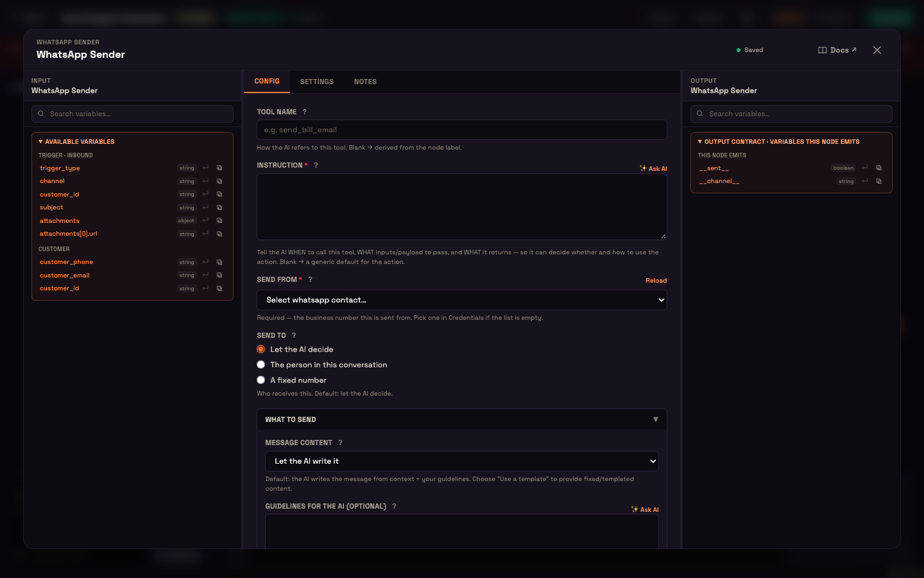Insert the subject variable
Image resolution: width=924 pixels, height=578 pixels.
point(205,207)
